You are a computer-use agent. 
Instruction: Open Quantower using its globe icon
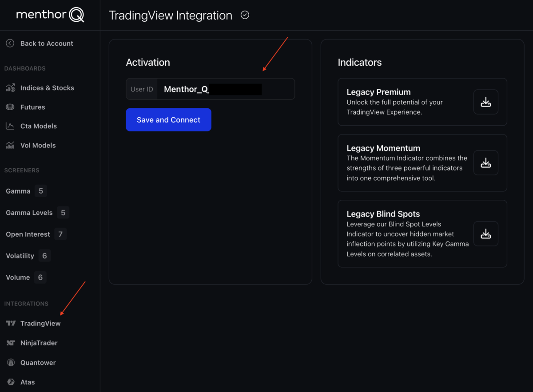coord(11,362)
